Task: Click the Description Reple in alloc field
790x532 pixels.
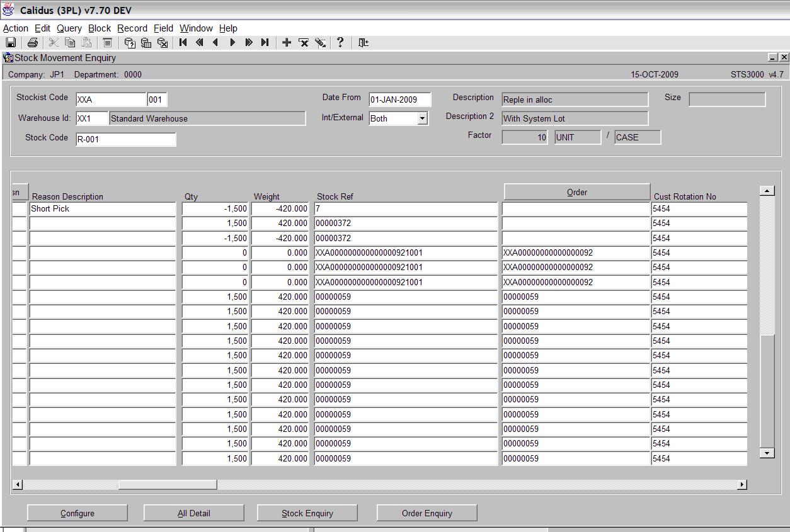Action: coord(575,99)
